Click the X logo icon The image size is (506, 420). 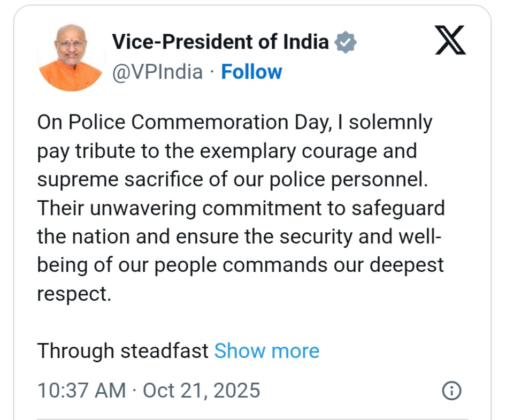point(450,41)
